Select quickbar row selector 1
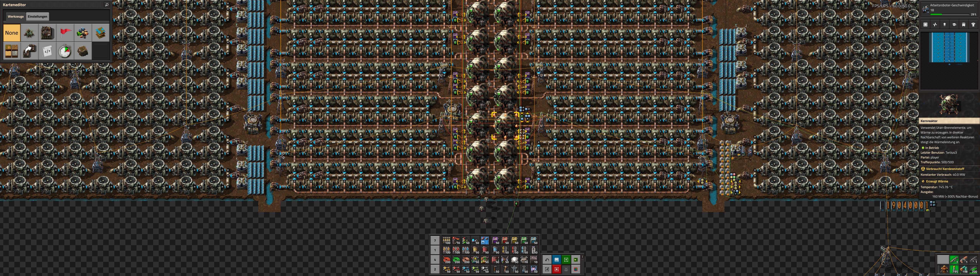This screenshot has height=276, width=980. click(435, 250)
